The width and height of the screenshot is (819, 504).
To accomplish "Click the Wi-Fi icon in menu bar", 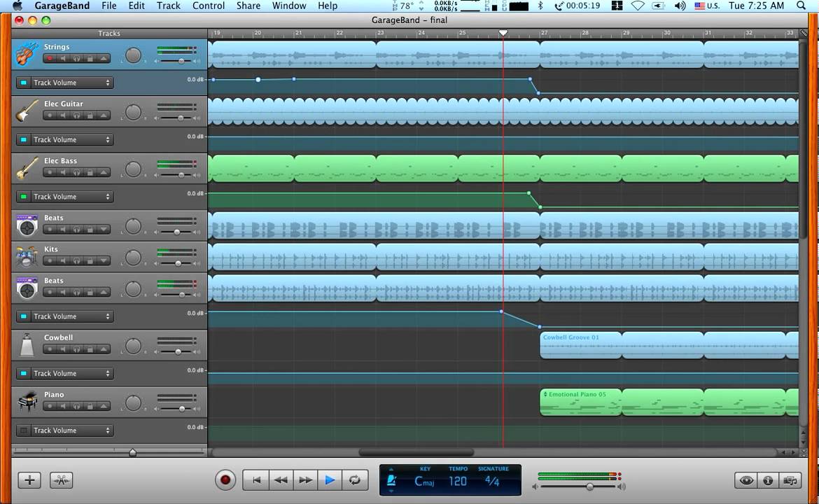I will pos(637,6).
